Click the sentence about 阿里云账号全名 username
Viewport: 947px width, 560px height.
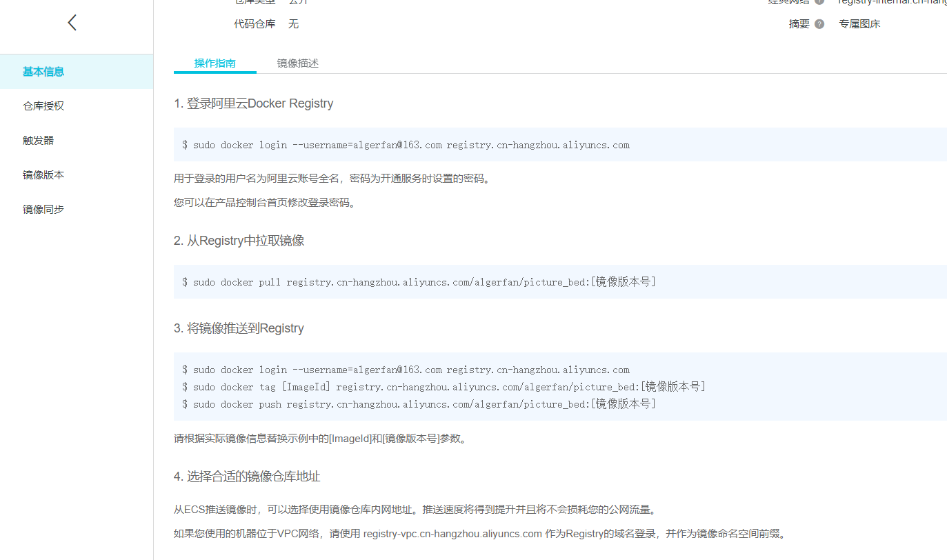click(332, 179)
